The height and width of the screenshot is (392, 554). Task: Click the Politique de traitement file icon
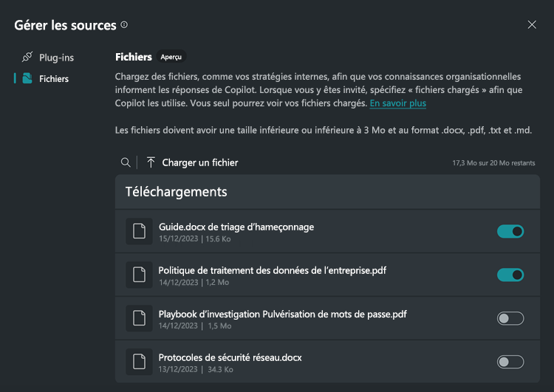tap(139, 275)
